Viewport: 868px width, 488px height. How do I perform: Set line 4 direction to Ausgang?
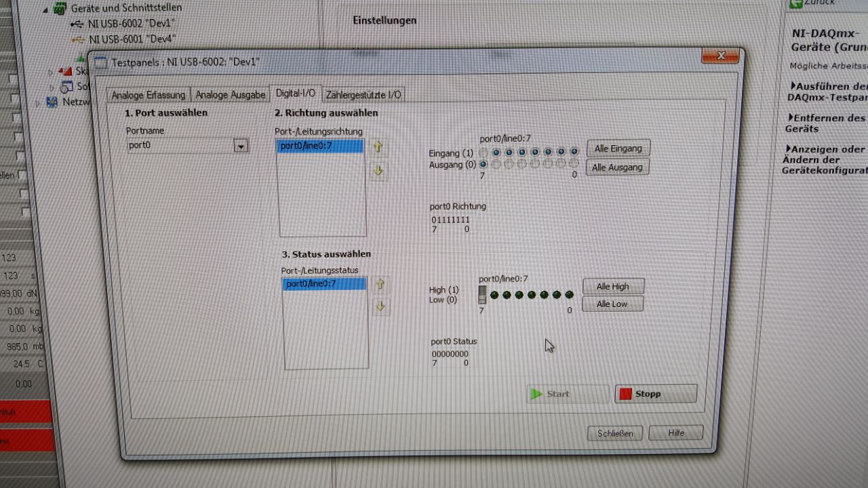(x=522, y=164)
